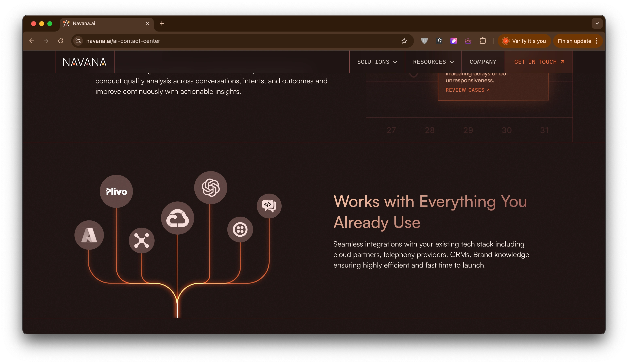Open site information icon in address bar
The height and width of the screenshot is (364, 628).
click(78, 41)
